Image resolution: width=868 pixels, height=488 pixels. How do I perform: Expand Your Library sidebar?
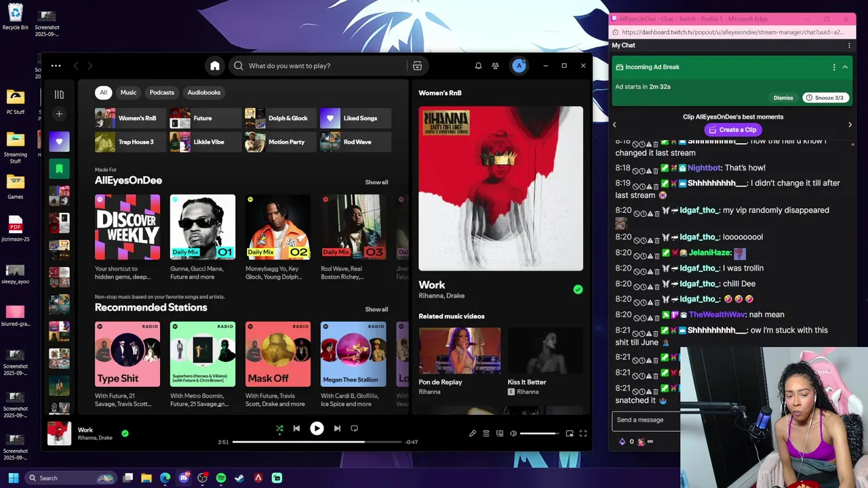(x=59, y=95)
